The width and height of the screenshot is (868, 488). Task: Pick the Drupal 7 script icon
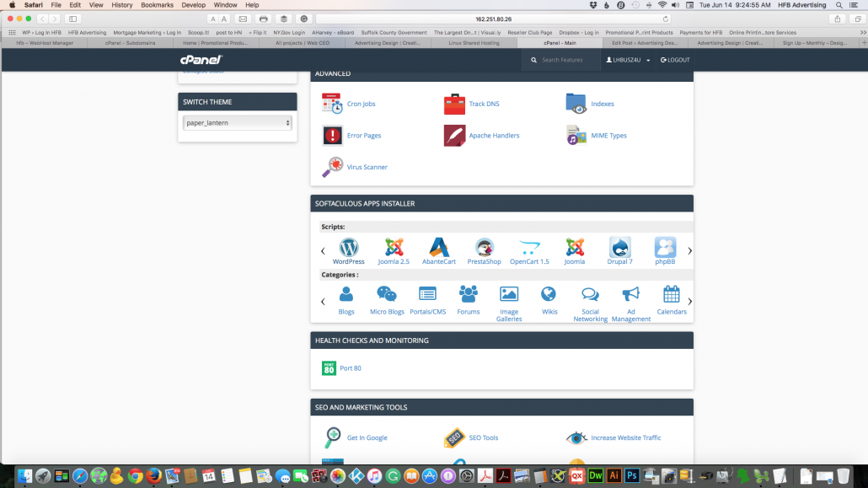[x=620, y=248]
